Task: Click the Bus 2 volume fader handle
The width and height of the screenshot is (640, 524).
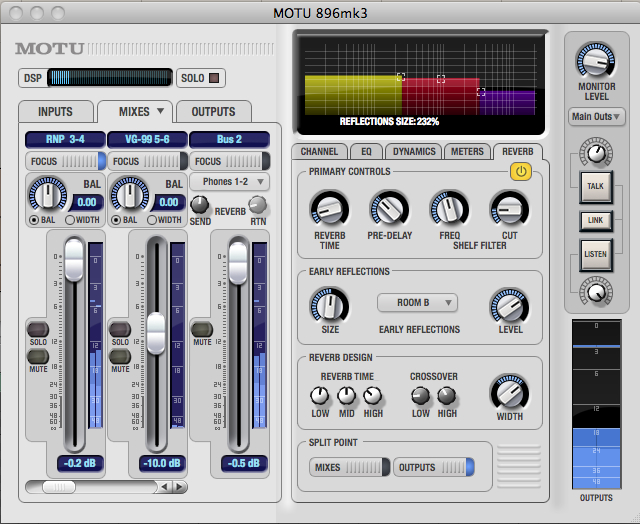Action: 238,262
